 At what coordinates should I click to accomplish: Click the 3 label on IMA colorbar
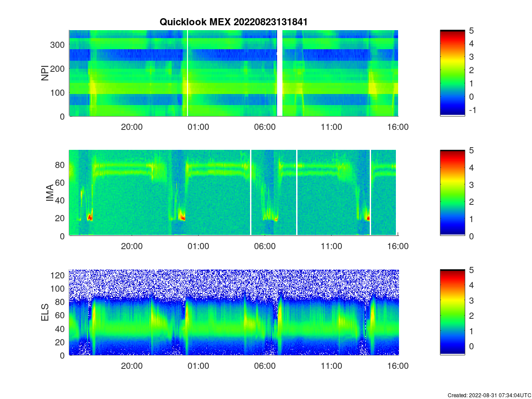point(472,184)
